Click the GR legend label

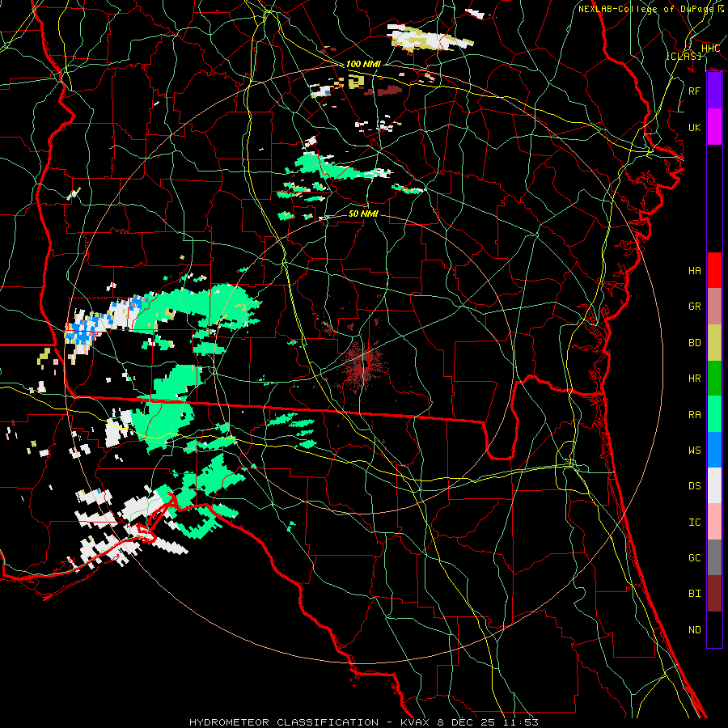pos(695,307)
